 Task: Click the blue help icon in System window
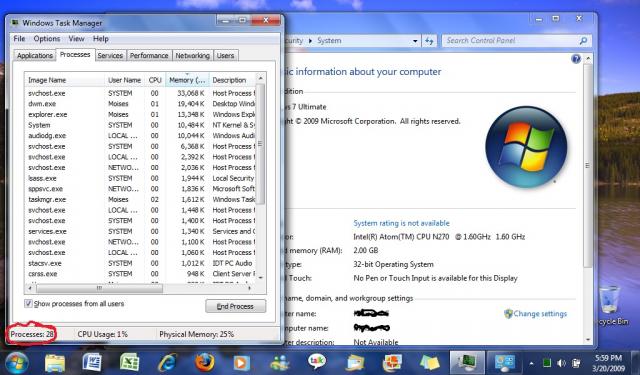click(576, 59)
